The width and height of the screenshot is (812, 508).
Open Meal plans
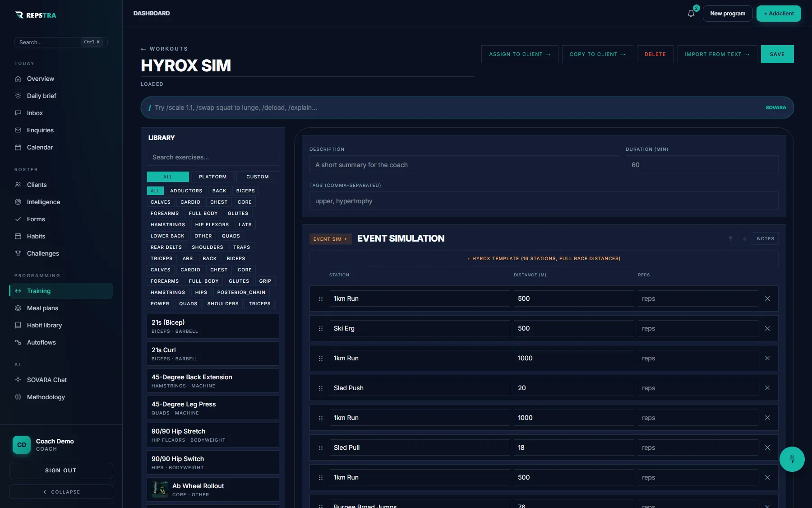[x=61, y=308]
